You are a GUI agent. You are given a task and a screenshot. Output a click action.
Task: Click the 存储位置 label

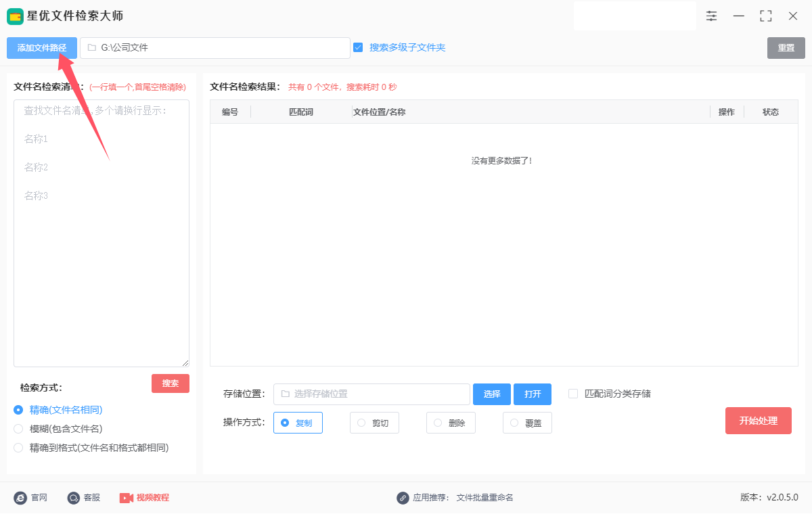coord(244,394)
